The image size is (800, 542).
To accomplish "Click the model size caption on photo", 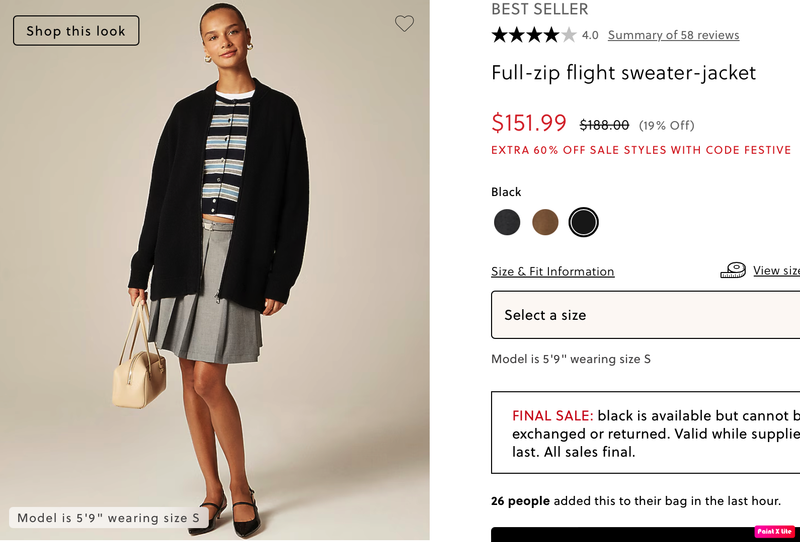I will pos(109,518).
